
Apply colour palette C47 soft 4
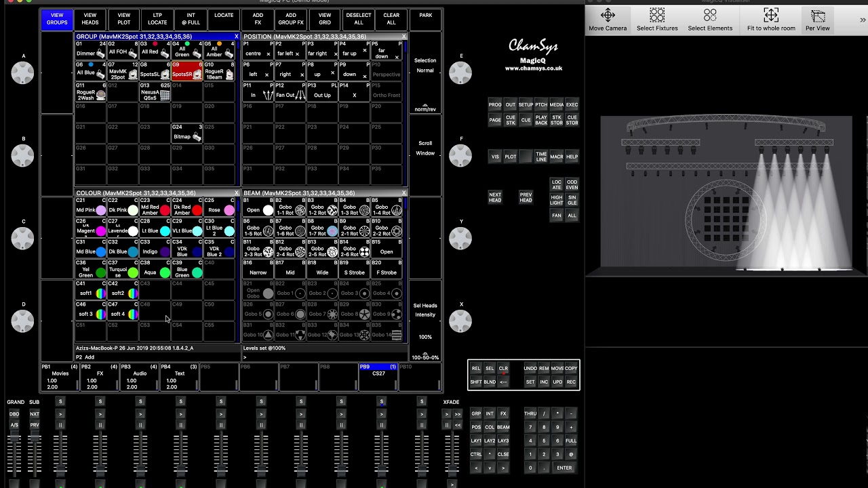(x=122, y=311)
